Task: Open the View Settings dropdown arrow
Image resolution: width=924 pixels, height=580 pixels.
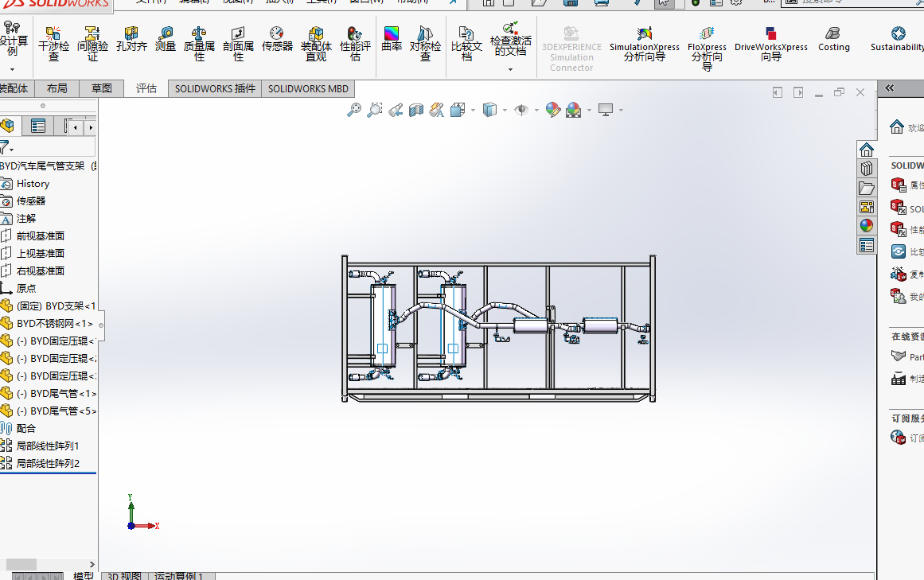Action: coord(621,110)
